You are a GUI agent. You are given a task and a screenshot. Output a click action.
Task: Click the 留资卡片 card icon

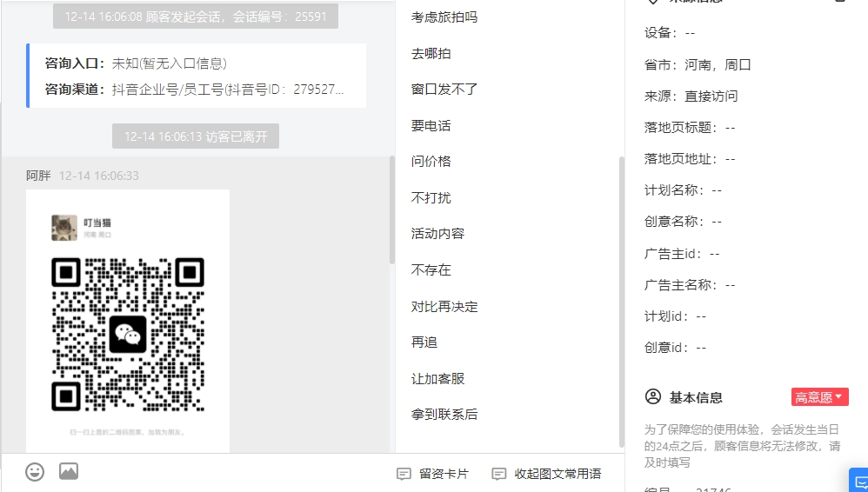(x=404, y=474)
